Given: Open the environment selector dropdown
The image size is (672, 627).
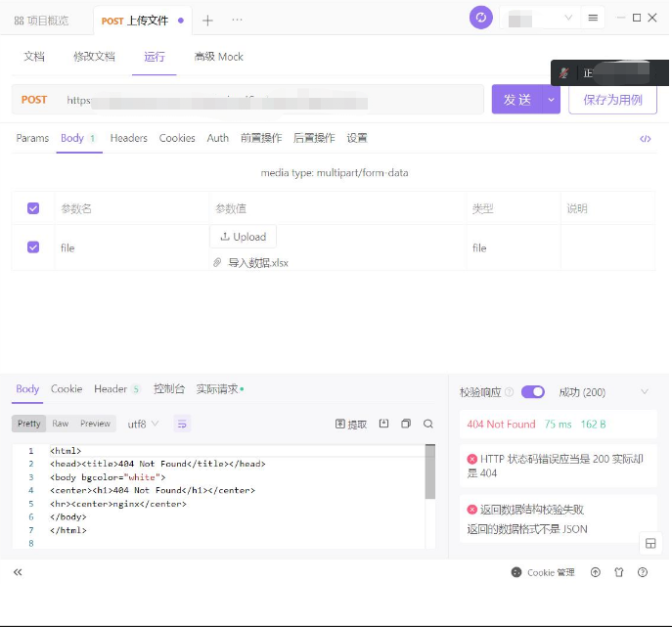Looking at the screenshot, I should point(540,18).
